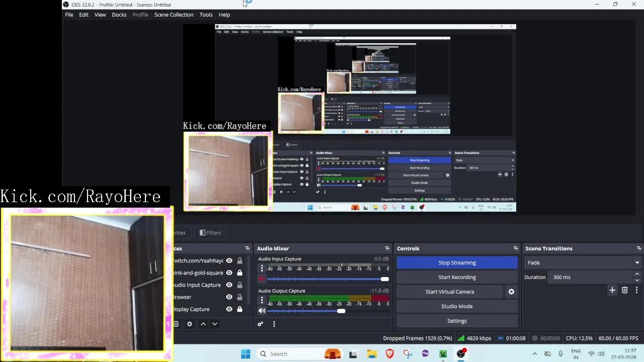Open transition properties three-dot menu
The image size is (644, 362).
[636, 290]
